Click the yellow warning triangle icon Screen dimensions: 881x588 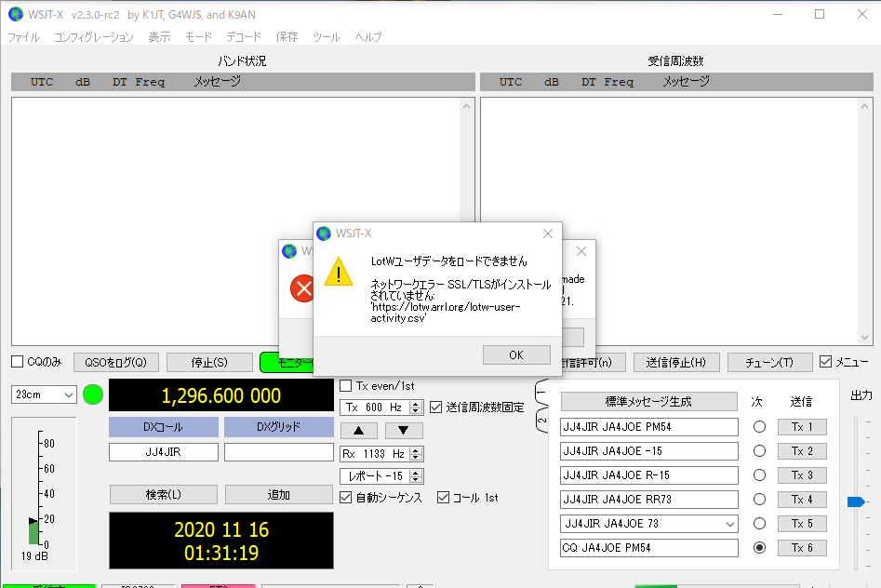click(x=339, y=272)
